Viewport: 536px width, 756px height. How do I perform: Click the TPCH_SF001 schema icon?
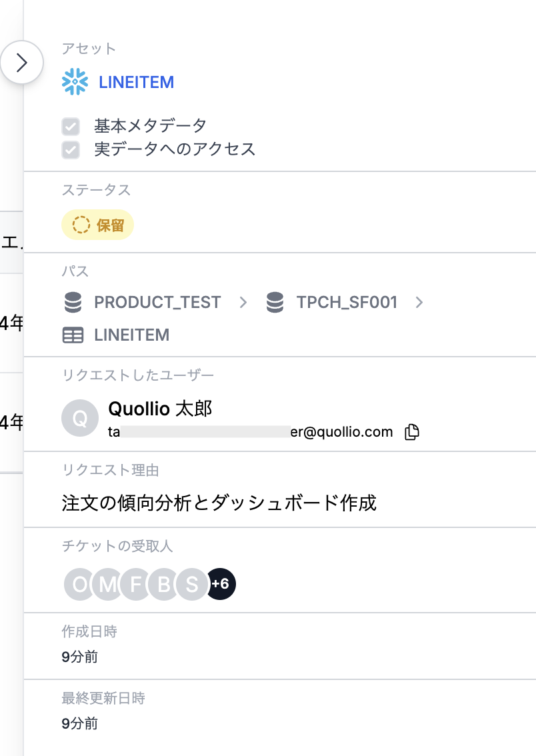(x=275, y=302)
